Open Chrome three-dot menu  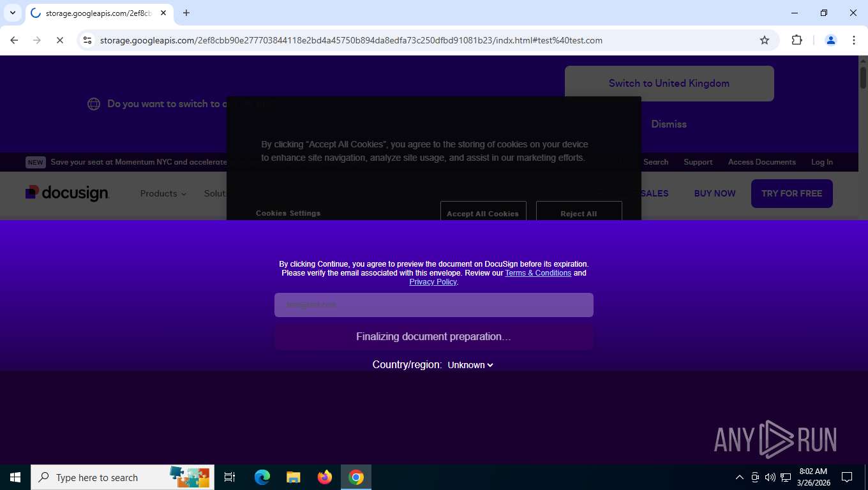(854, 40)
